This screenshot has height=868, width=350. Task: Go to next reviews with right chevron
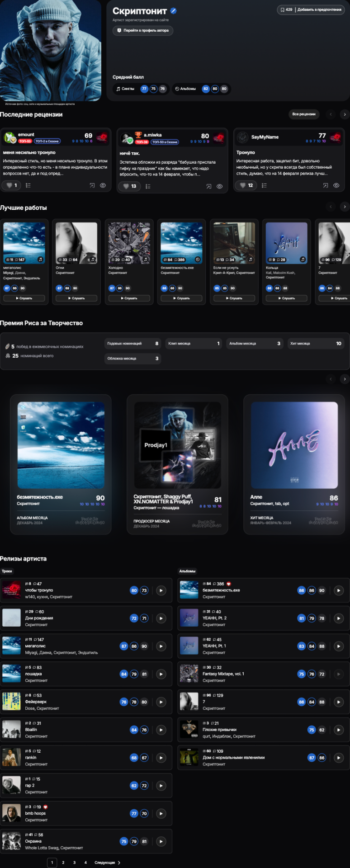[345, 114]
